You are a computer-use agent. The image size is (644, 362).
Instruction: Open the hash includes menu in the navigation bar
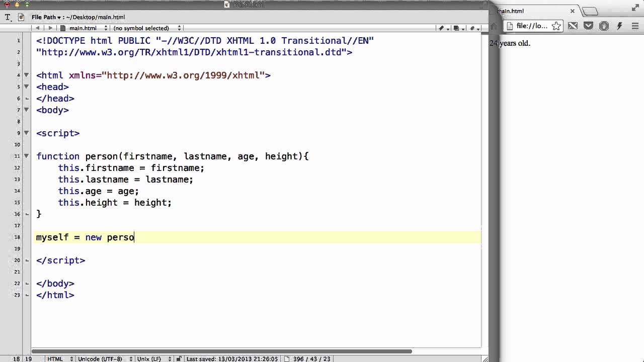pos(474,28)
